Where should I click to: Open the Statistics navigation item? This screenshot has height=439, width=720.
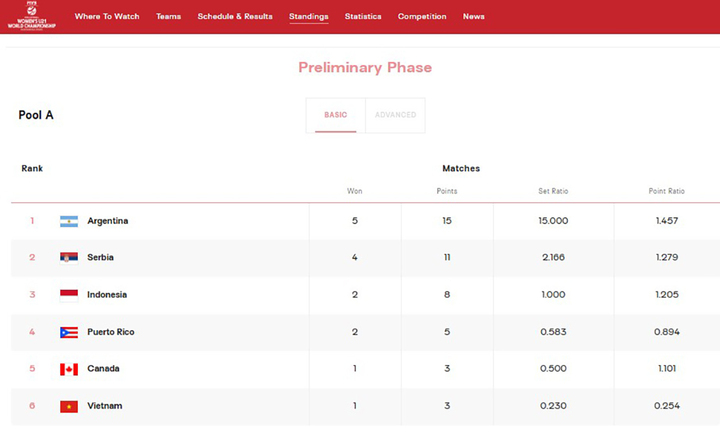point(363,17)
